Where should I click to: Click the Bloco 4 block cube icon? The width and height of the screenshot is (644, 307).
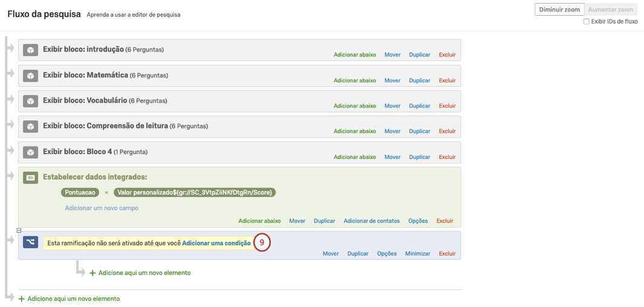(30, 152)
